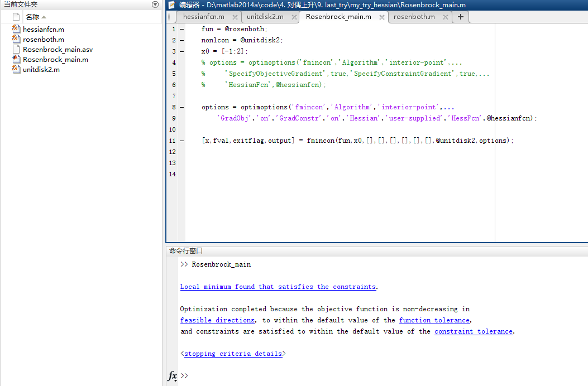
Task: Click the Rosenbrock_main.m file icon in folder panel
Action: click(16, 59)
